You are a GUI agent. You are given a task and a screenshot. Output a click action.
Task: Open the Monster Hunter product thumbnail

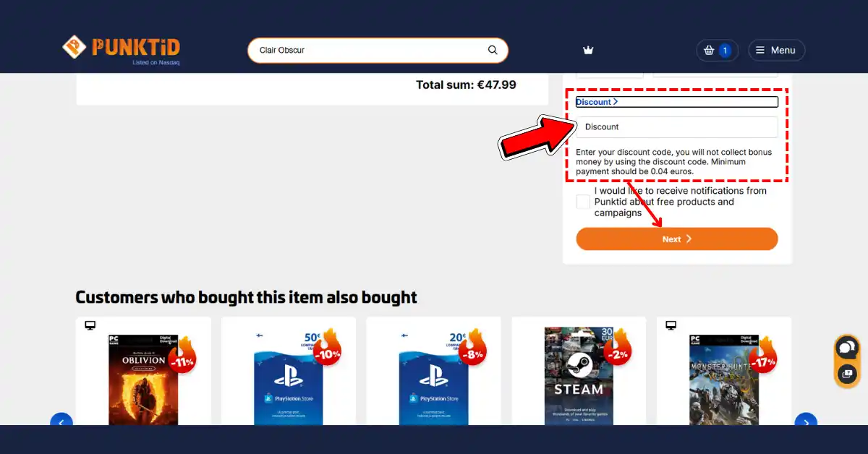pos(724,379)
